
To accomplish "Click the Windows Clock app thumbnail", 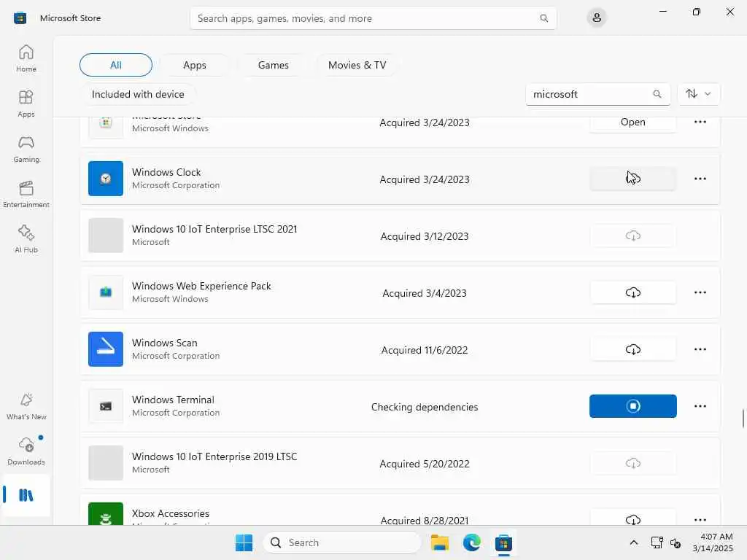I will click(106, 179).
